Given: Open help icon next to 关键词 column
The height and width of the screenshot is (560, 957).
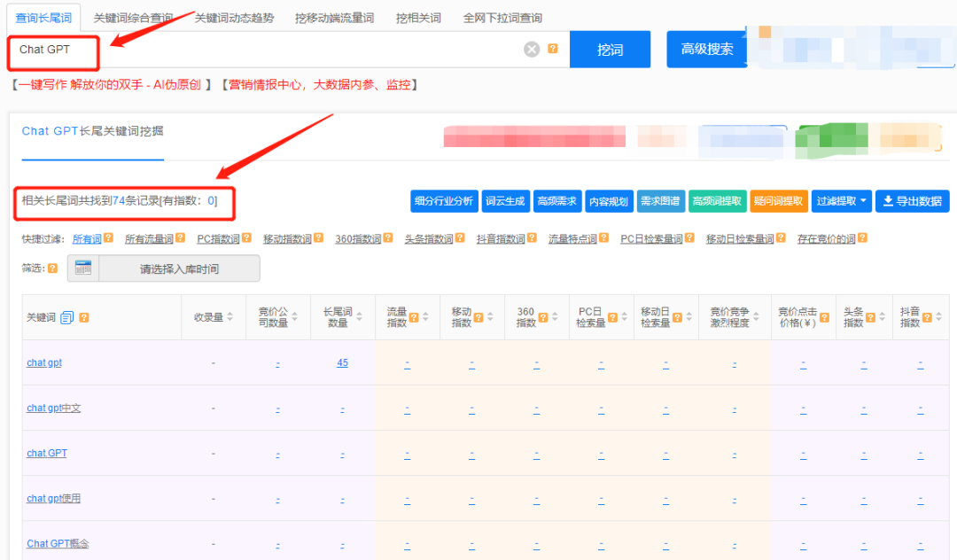Looking at the screenshot, I should [x=84, y=317].
